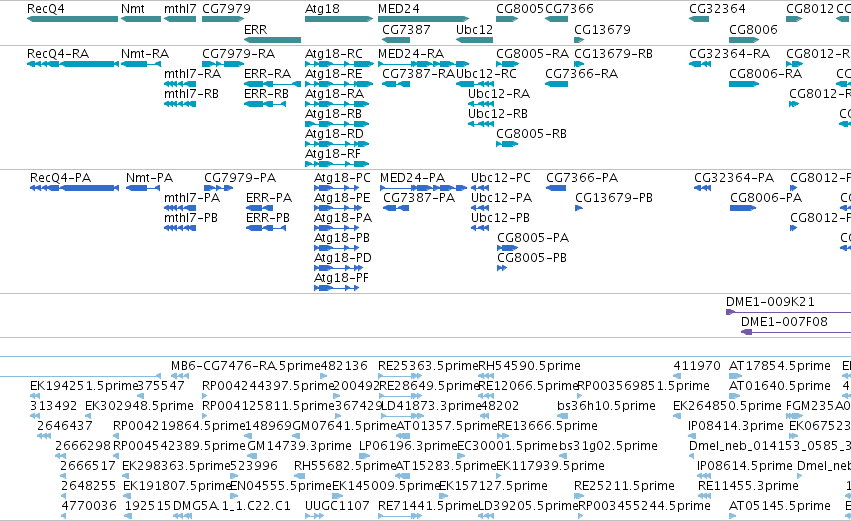This screenshot has height=521, width=851.
Task: Select the CG7366-RA transcript label
Action: pyautogui.click(x=581, y=74)
